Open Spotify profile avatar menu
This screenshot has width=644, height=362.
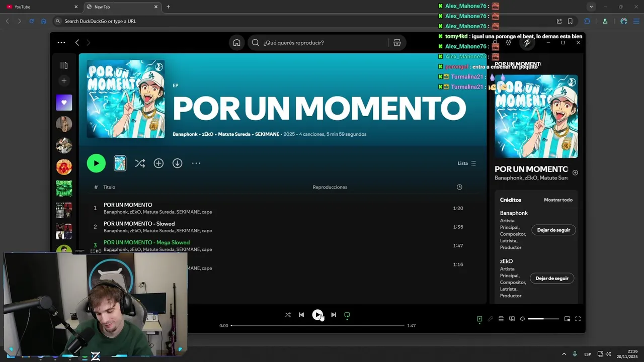[527, 43]
